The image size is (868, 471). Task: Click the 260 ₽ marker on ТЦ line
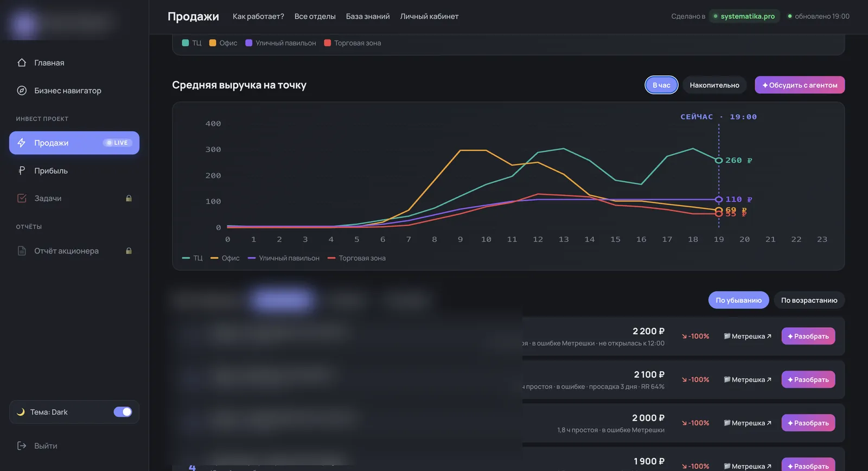719,160
